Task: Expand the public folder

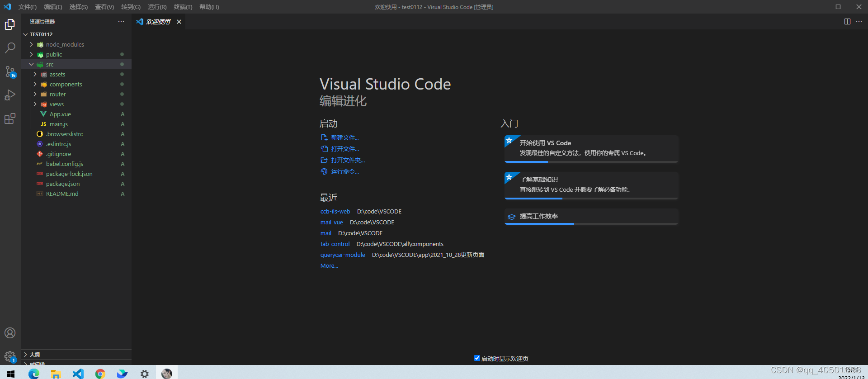Action: (x=31, y=54)
